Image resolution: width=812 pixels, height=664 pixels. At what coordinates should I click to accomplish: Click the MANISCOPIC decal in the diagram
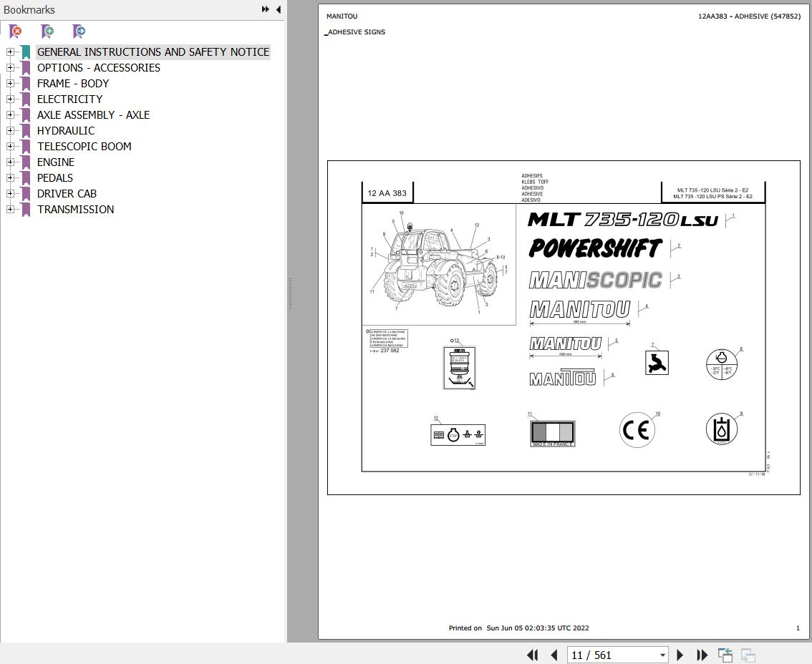click(596, 280)
